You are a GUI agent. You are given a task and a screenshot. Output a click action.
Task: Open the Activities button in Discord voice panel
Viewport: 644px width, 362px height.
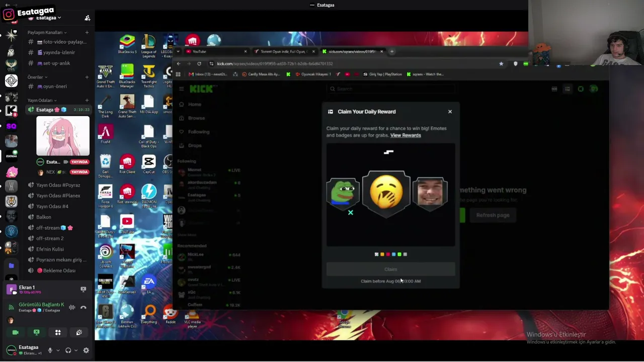(58, 332)
